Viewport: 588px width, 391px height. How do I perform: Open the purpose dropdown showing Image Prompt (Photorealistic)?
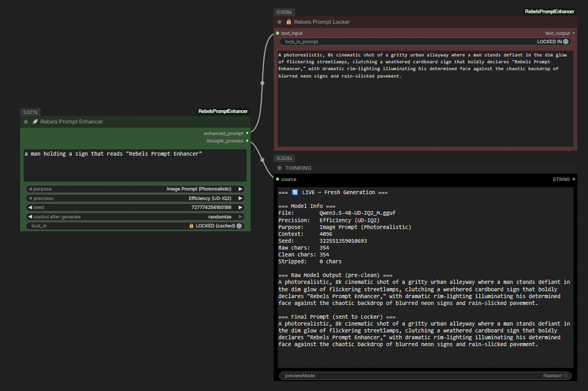tap(135, 189)
